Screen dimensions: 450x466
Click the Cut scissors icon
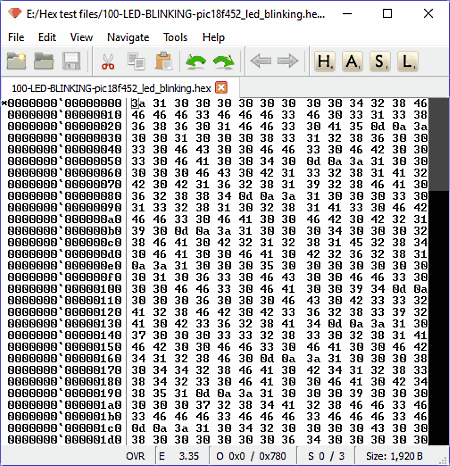coord(108,62)
